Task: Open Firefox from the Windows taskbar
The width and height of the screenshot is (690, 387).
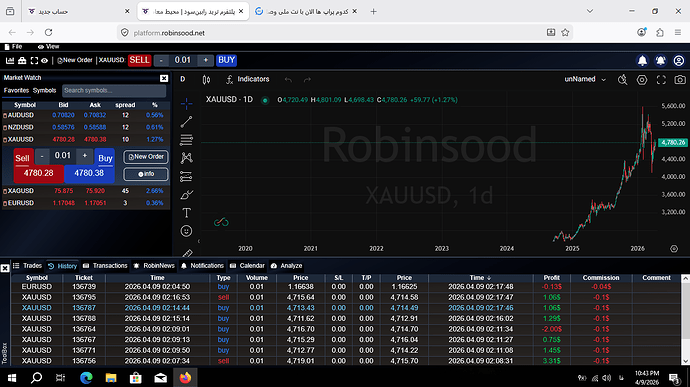Action: coord(185,378)
